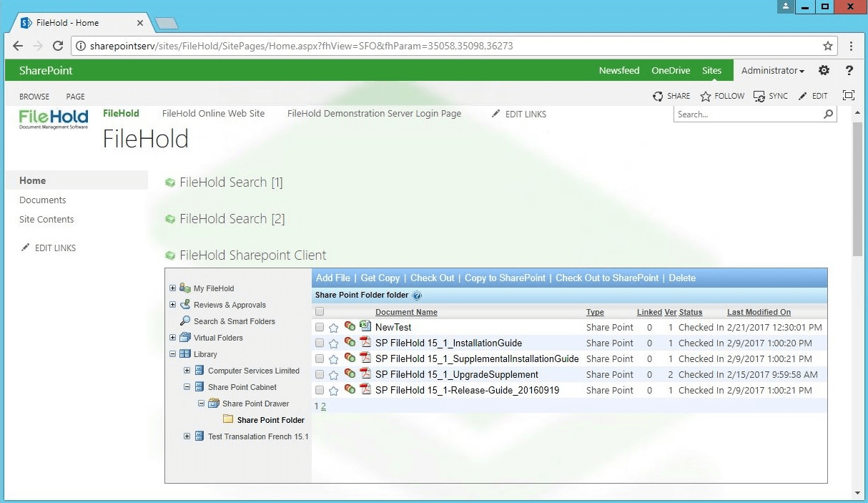This screenshot has width=868, height=503.
Task: Expand Reviews & Approvals node
Action: pos(172,305)
